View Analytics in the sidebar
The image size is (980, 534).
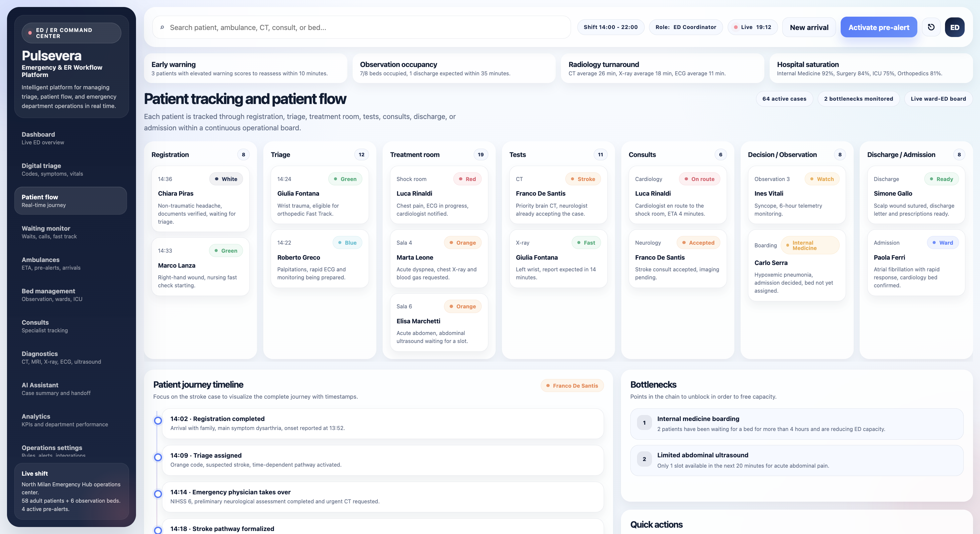pyautogui.click(x=71, y=420)
